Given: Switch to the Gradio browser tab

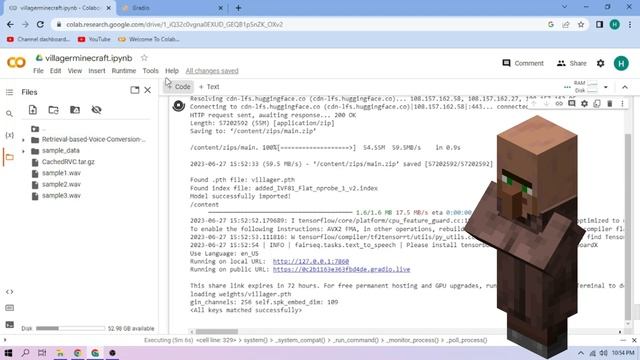Looking at the screenshot, I should click(171, 8).
